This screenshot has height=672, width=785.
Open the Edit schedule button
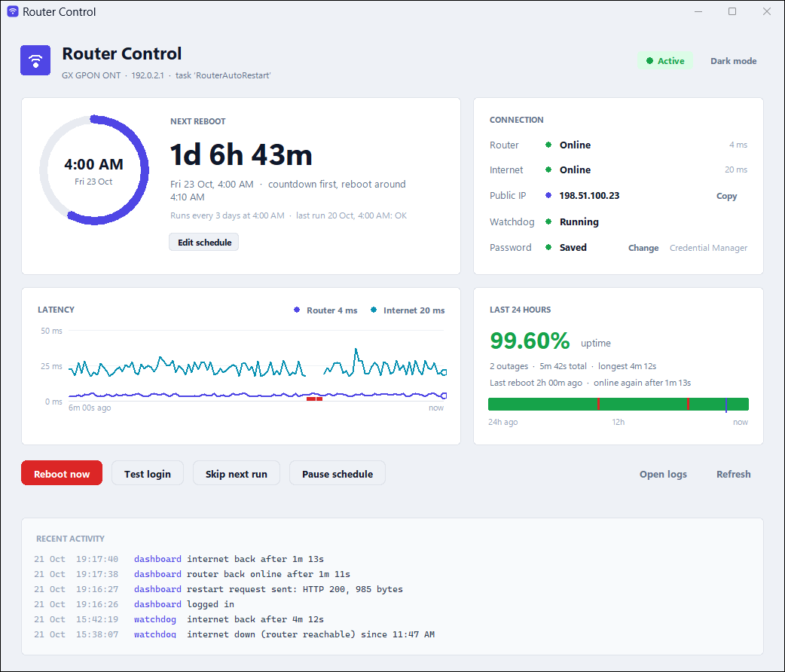point(203,243)
